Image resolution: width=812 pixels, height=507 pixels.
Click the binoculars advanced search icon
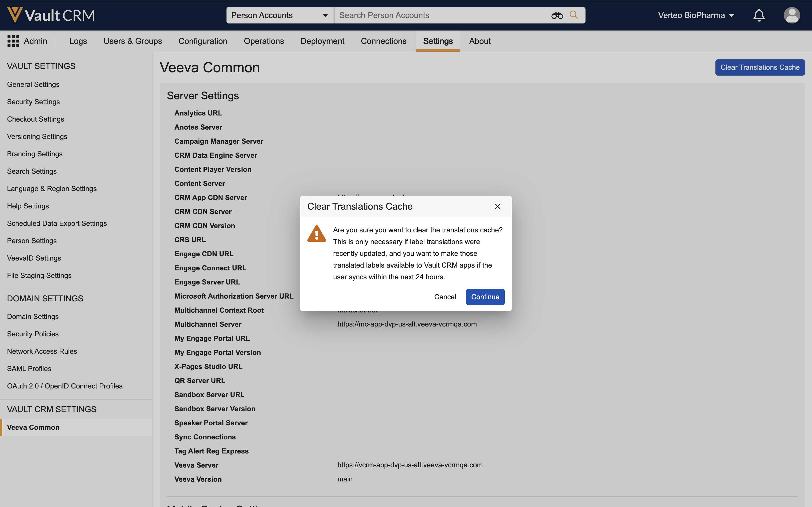[x=557, y=15]
